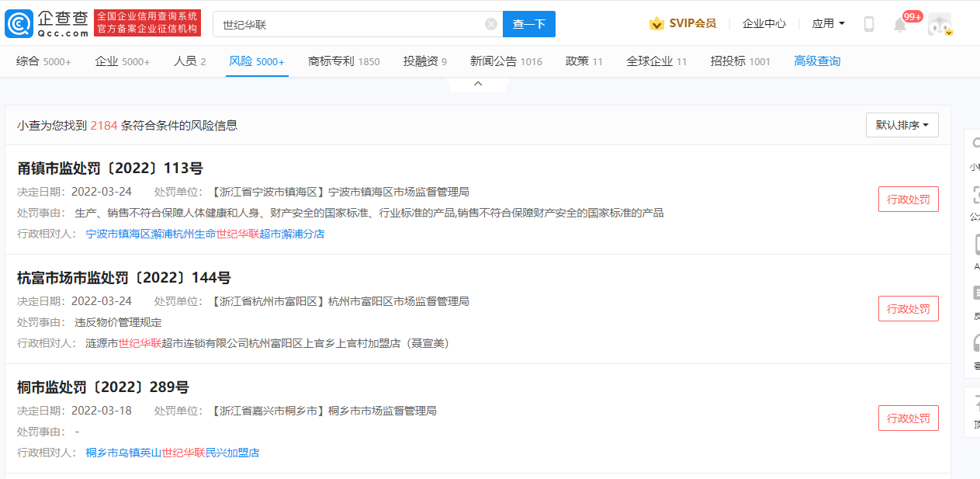Open the user avatar menu
The height and width of the screenshot is (479, 980).
[x=940, y=24]
